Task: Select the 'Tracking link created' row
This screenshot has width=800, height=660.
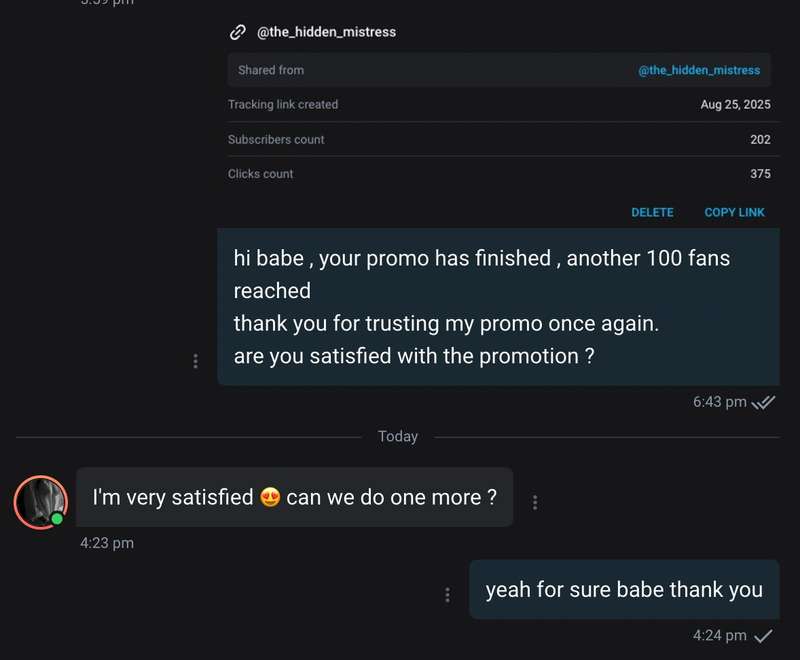Action: (x=499, y=105)
